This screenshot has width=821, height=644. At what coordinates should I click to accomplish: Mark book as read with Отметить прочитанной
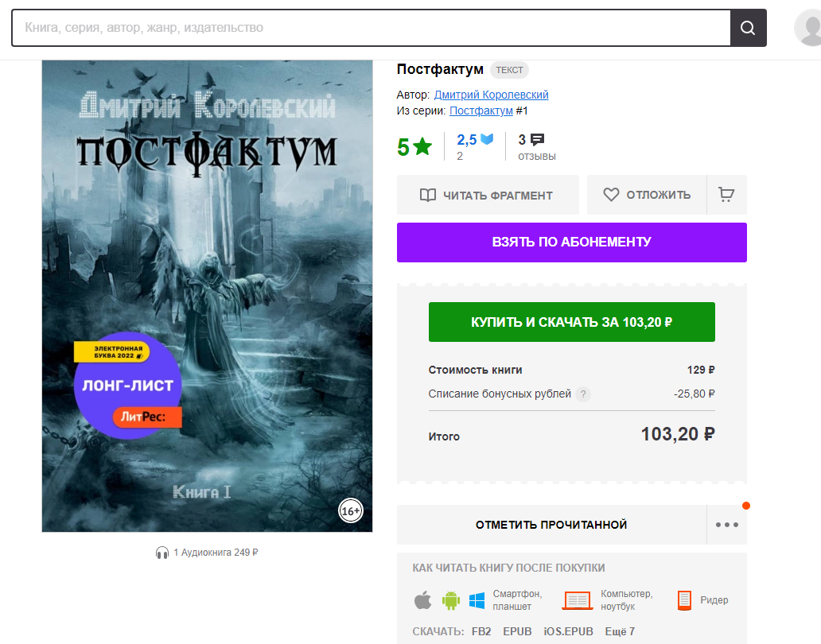551,525
